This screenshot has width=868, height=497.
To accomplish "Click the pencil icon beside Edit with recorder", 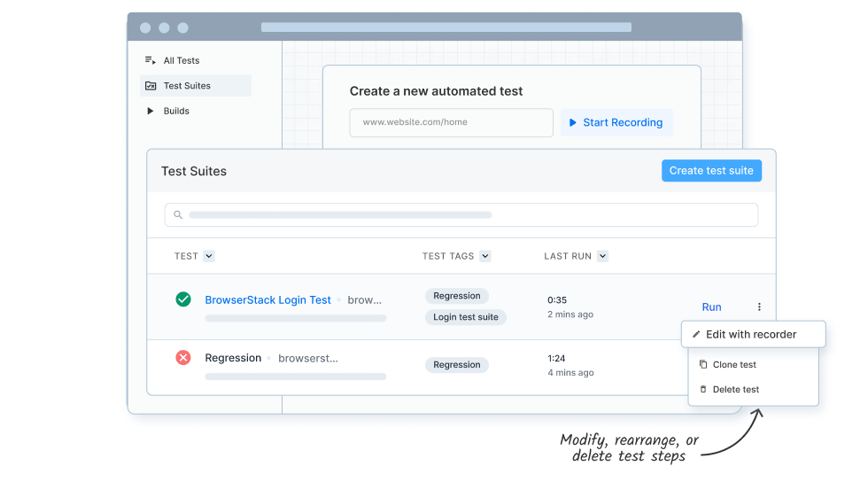I will (x=696, y=335).
